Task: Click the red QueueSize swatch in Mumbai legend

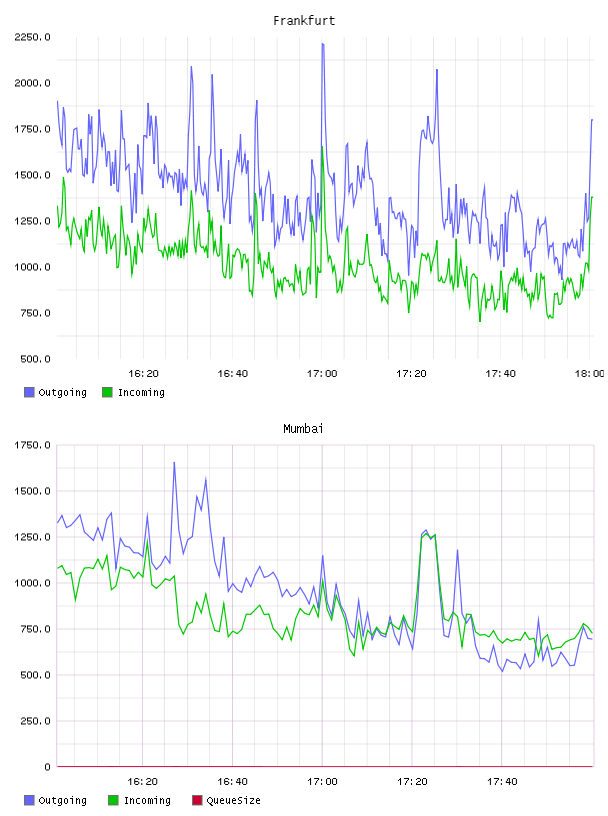Action: (x=197, y=800)
